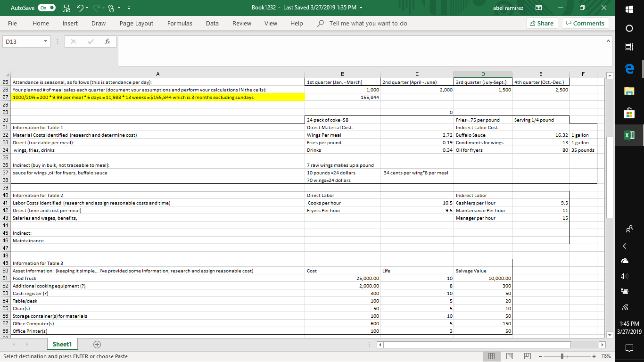Select row 27 header

tap(6, 97)
